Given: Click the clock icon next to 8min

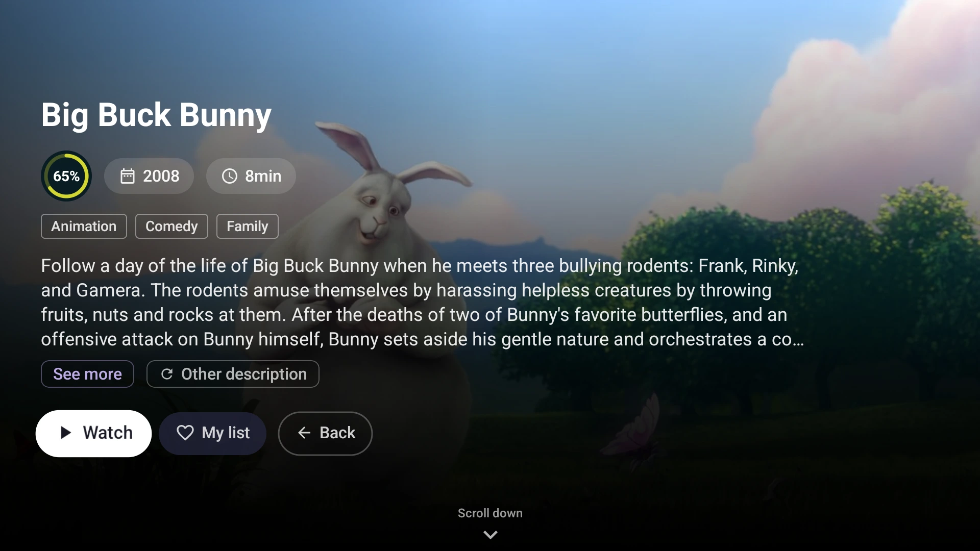Looking at the screenshot, I should click(x=230, y=177).
